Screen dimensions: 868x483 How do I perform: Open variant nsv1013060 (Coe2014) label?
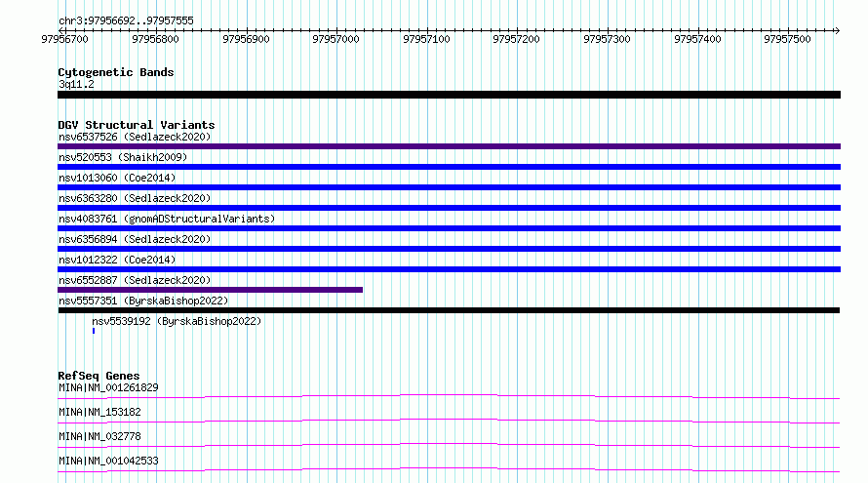pyautogui.click(x=117, y=178)
